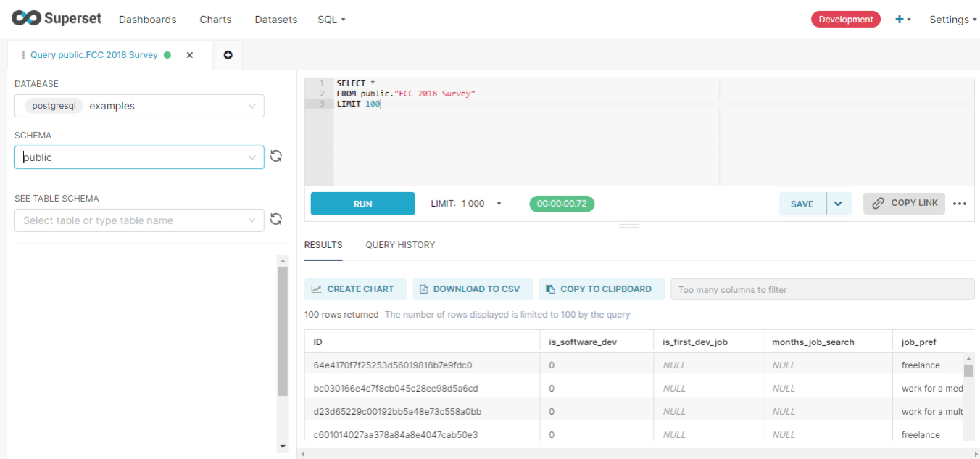
Task: Click the Create Chart icon button
Action: [317, 289]
